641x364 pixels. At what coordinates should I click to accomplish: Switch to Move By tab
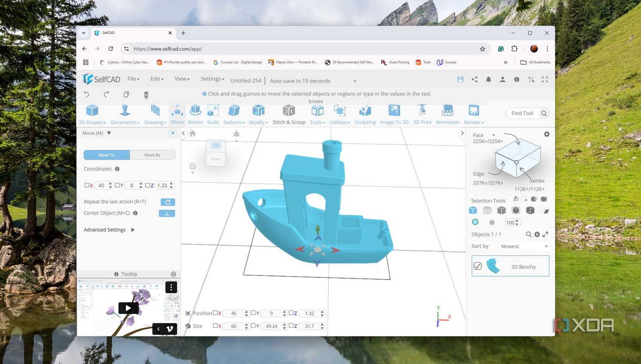point(152,155)
